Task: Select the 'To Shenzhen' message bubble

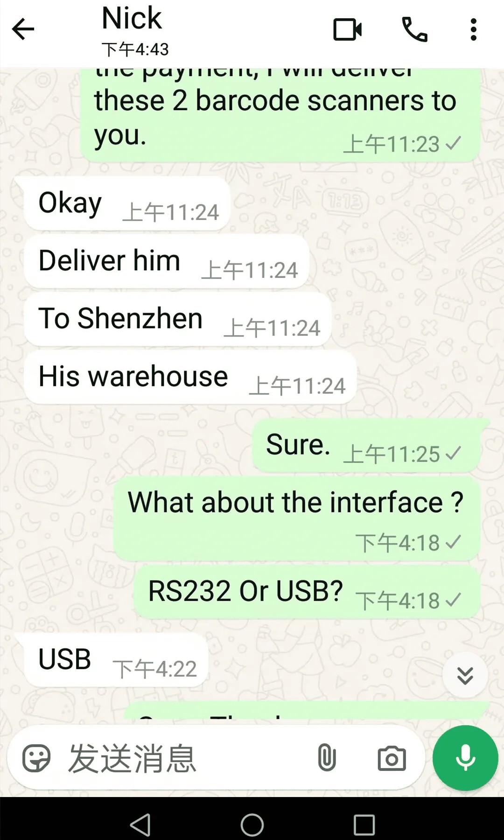Action: click(178, 320)
